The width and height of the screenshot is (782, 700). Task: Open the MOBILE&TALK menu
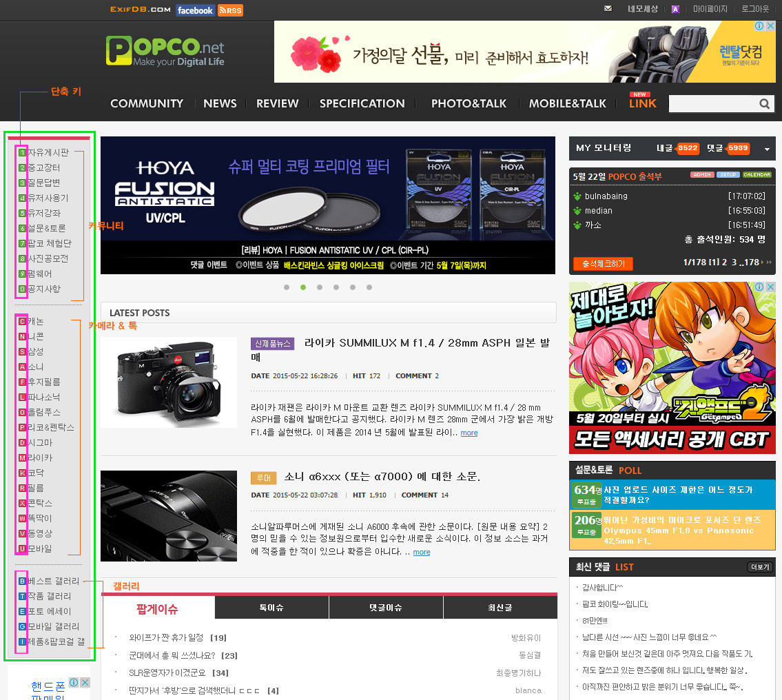pyautogui.click(x=568, y=104)
